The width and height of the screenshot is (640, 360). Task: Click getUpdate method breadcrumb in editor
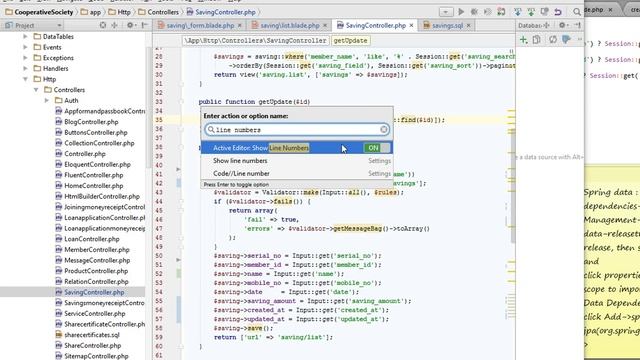pyautogui.click(x=350, y=40)
